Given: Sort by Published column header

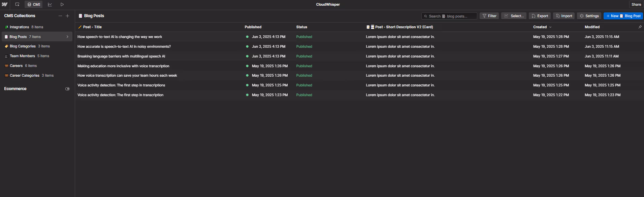Looking at the screenshot, I should pos(253,27).
